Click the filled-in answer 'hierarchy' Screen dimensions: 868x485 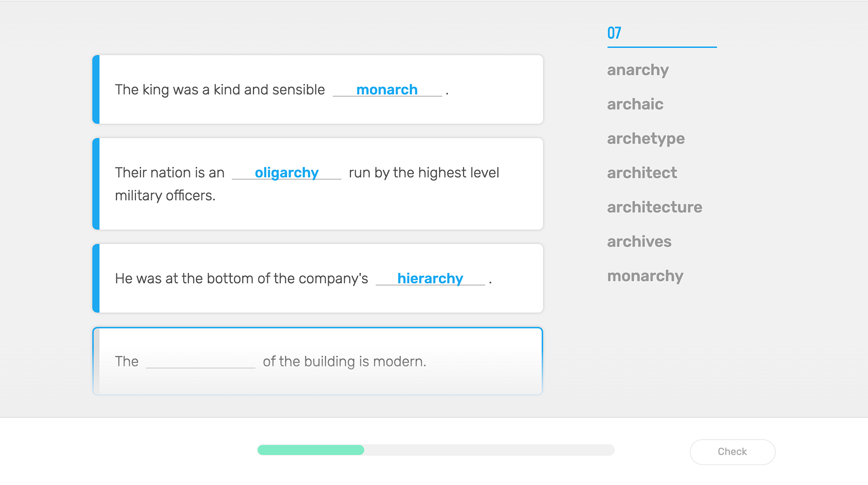click(430, 278)
